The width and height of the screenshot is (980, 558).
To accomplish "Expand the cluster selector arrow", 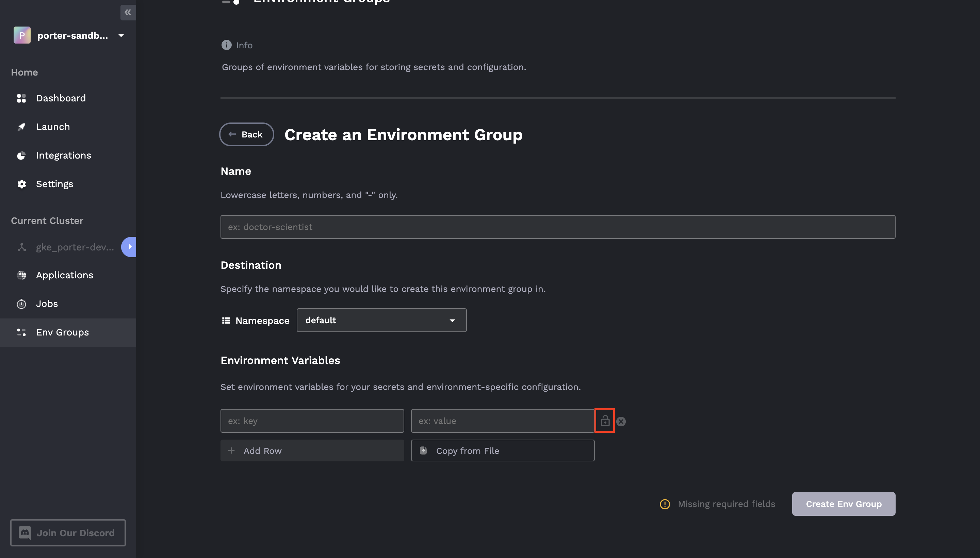I will click(x=130, y=247).
